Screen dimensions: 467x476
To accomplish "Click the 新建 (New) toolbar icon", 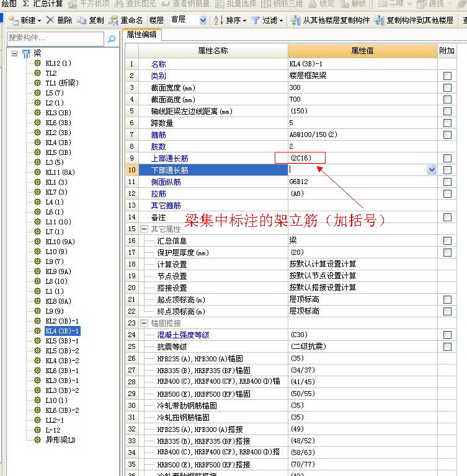I will (x=13, y=20).
